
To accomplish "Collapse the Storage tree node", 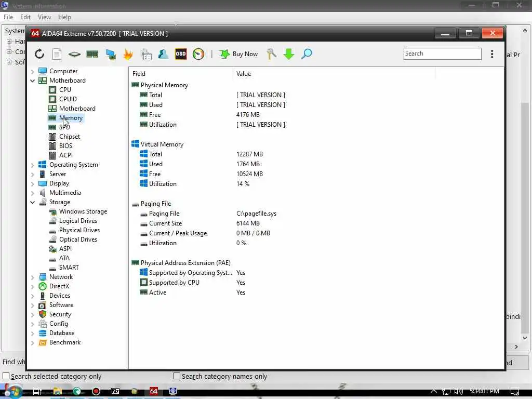I will 33,202.
